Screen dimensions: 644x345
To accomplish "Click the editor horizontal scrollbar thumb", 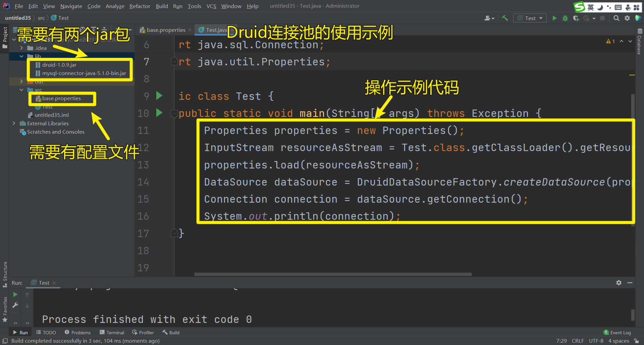I will pyautogui.click(x=333, y=274).
